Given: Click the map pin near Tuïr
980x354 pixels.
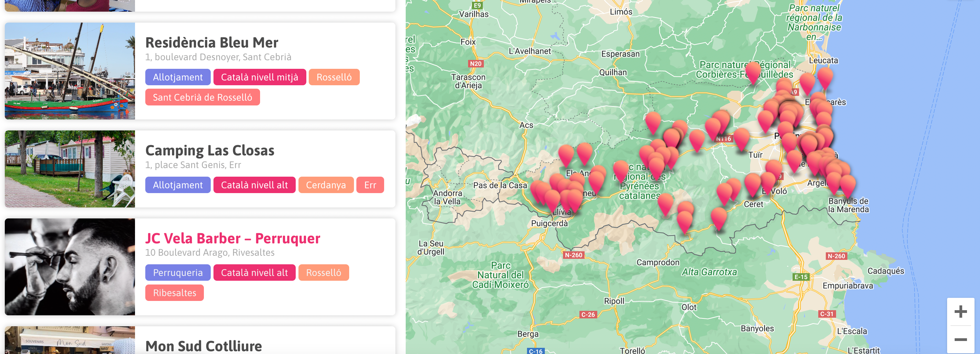Looking at the screenshot, I should click(x=742, y=139).
